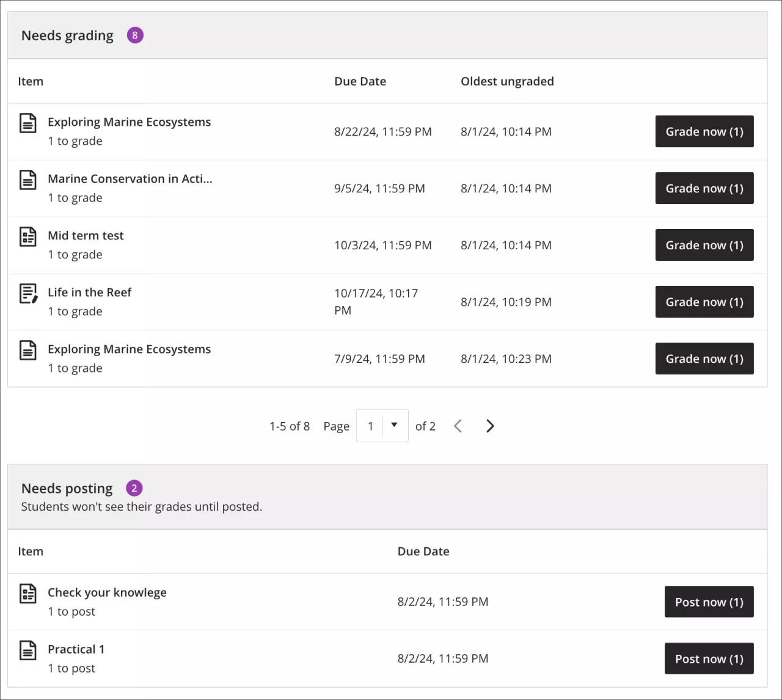Click the Exploring Marine Ecosystems document icon
The image size is (782, 700).
[28, 123]
